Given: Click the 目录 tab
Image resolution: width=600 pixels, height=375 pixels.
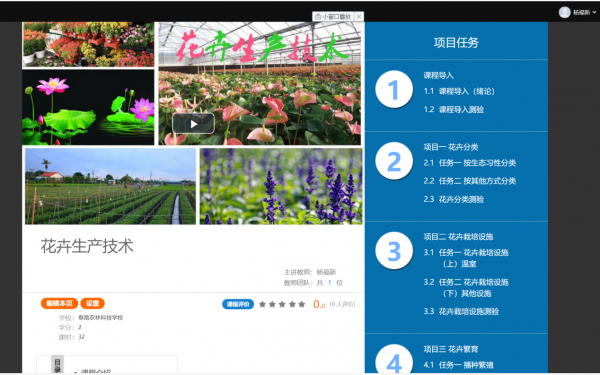Looking at the screenshot, I should (x=57, y=365).
